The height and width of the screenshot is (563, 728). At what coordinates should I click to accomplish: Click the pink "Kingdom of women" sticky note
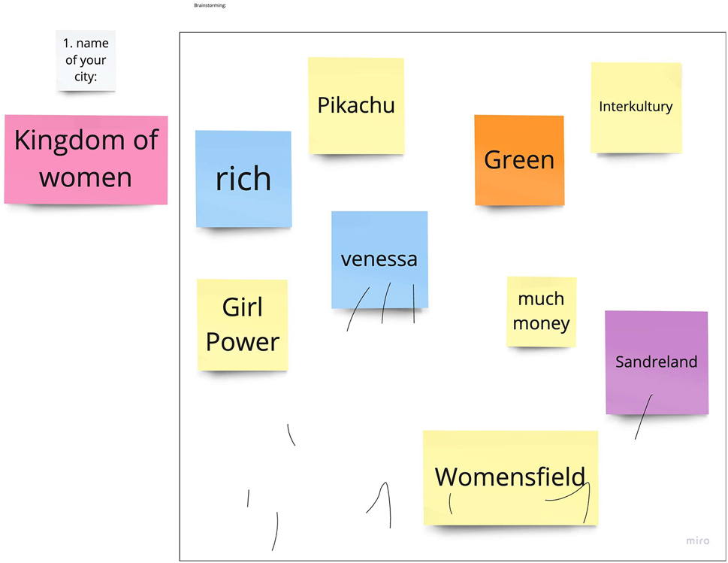tap(86, 159)
